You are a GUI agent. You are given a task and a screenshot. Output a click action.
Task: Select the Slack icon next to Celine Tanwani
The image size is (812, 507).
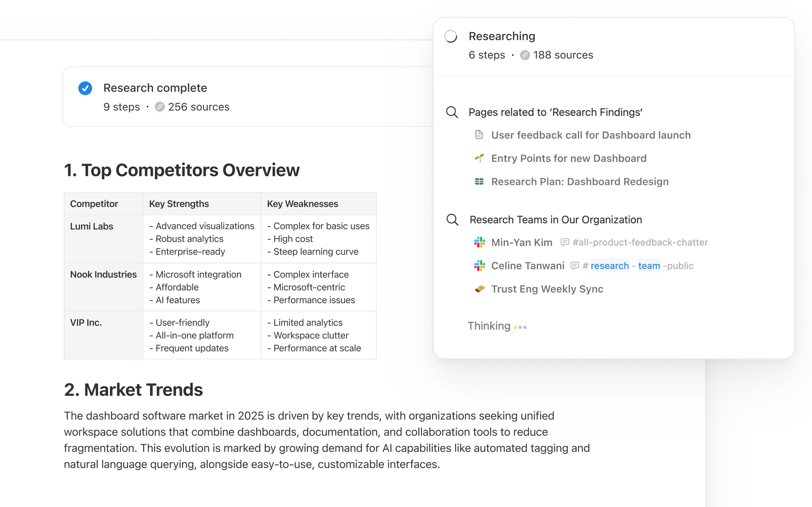point(479,266)
